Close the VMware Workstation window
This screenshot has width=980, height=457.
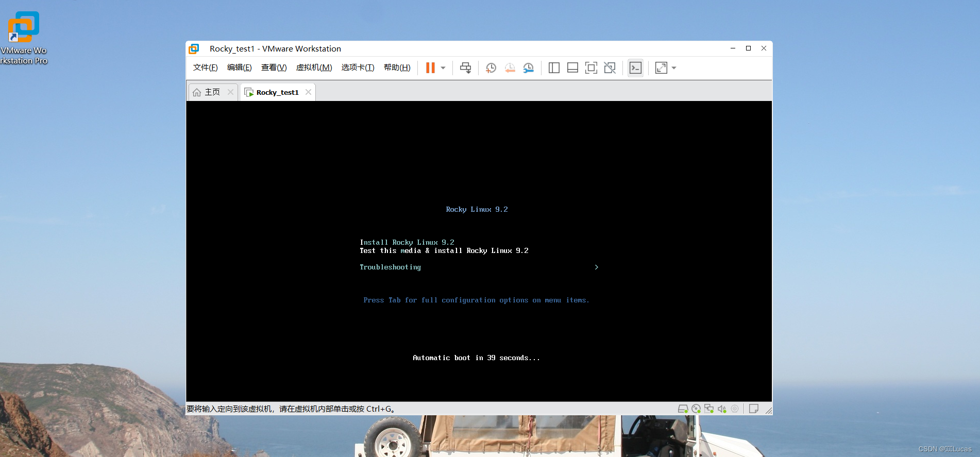[x=764, y=48]
